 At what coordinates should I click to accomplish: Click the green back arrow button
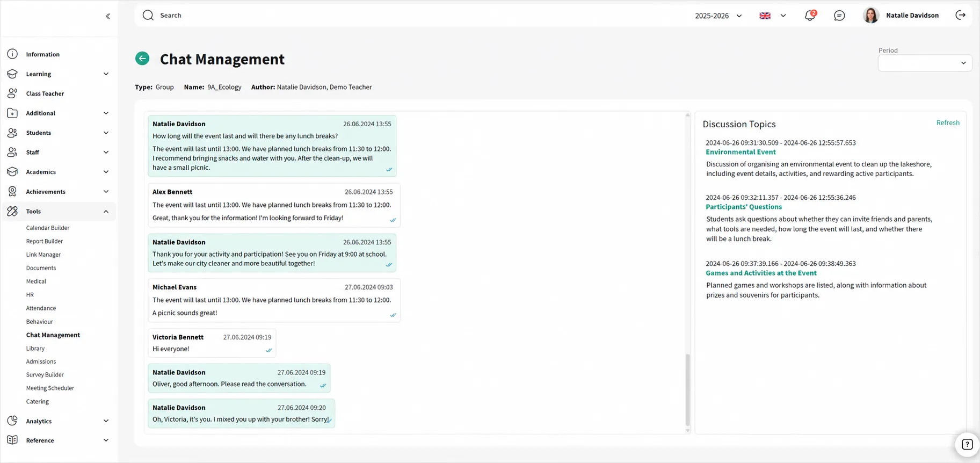(x=142, y=59)
